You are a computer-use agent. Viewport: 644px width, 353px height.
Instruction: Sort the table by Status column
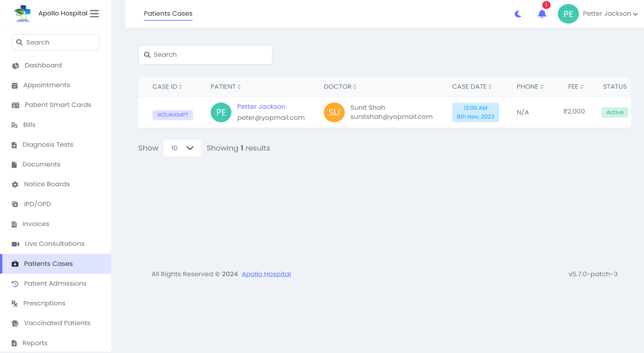[x=614, y=87]
